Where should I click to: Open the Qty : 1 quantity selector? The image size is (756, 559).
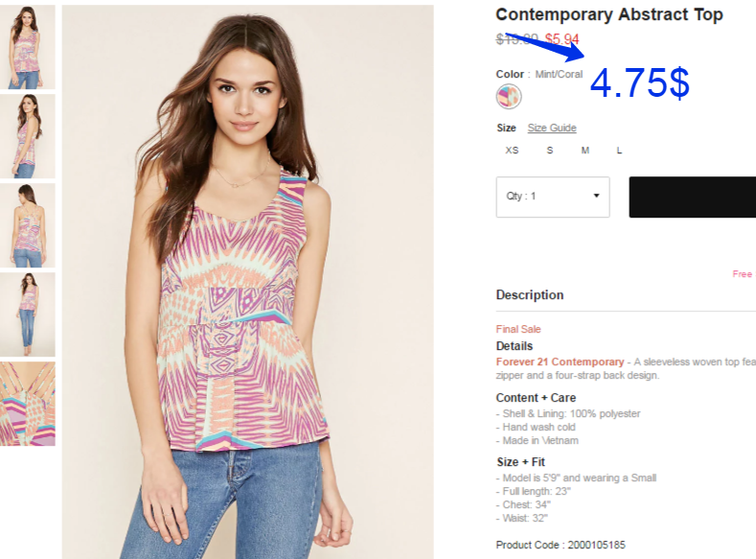click(x=553, y=197)
